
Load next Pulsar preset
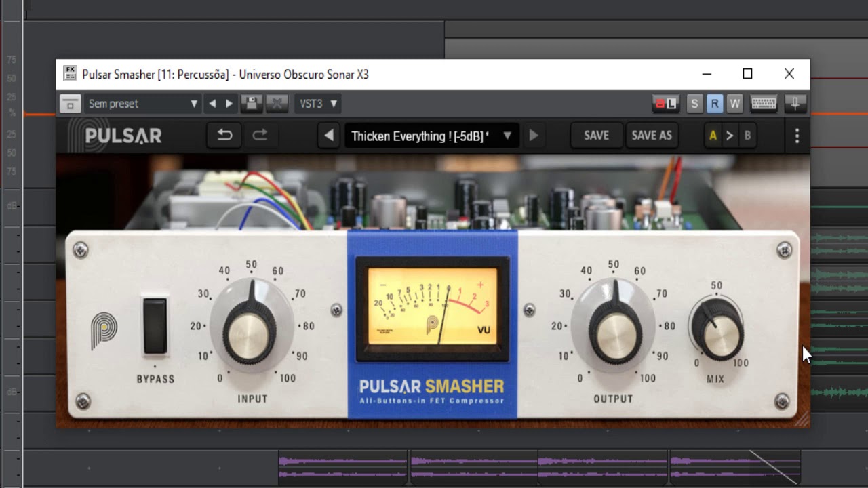pos(534,136)
